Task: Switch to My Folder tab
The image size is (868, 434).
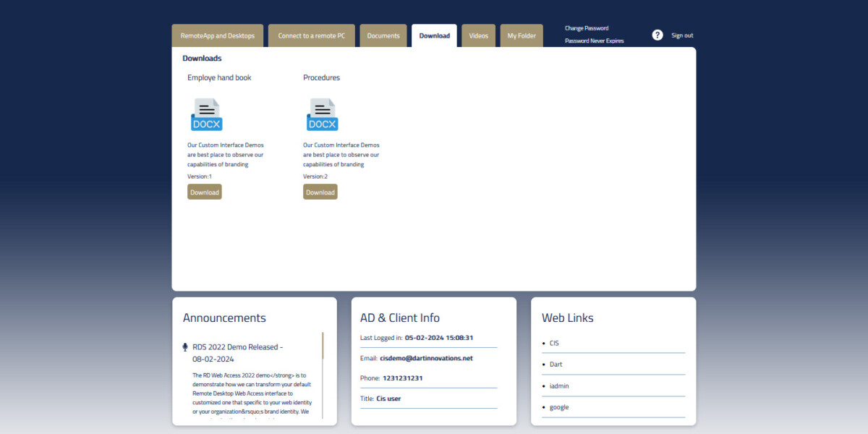Action: click(x=522, y=36)
